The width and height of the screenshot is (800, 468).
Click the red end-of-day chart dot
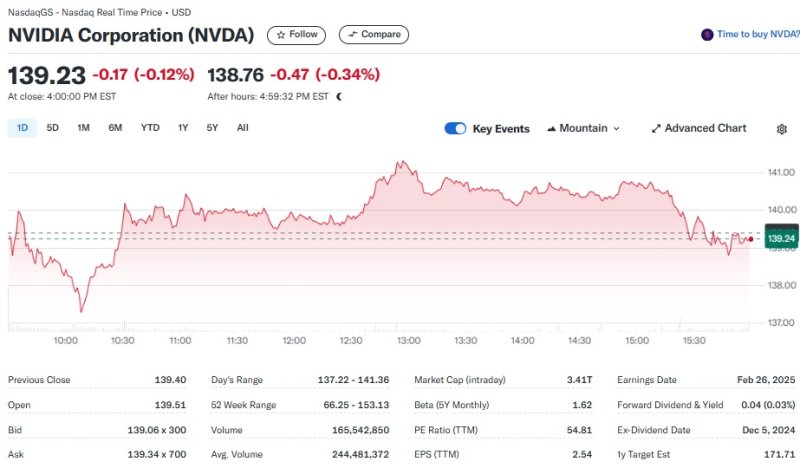click(751, 239)
